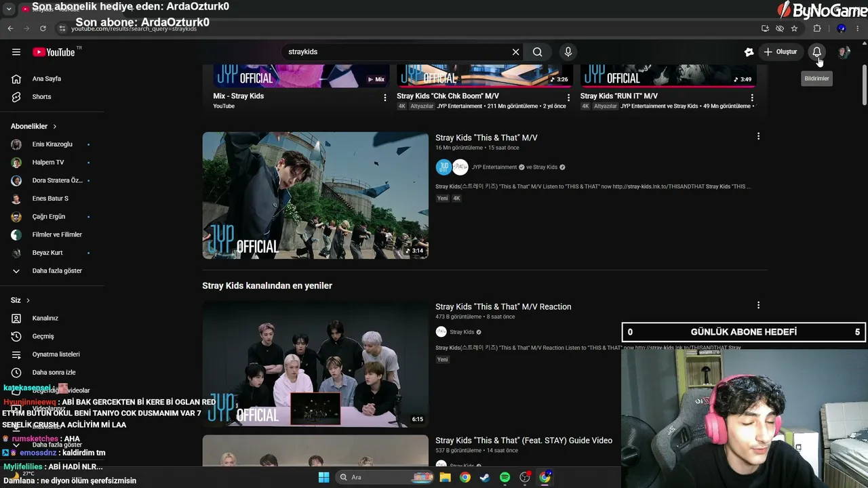Click the crossed-out eye icon in the address bar
This screenshot has width=868, height=488.
[780, 28]
